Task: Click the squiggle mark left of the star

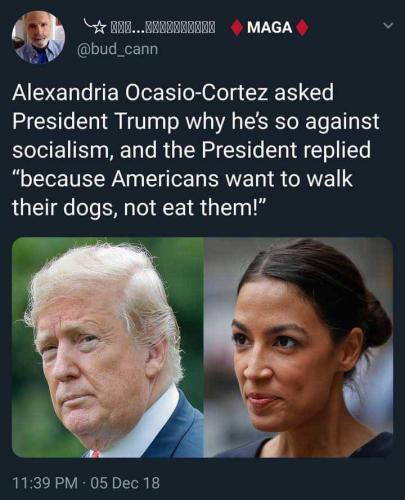Action: point(88,24)
